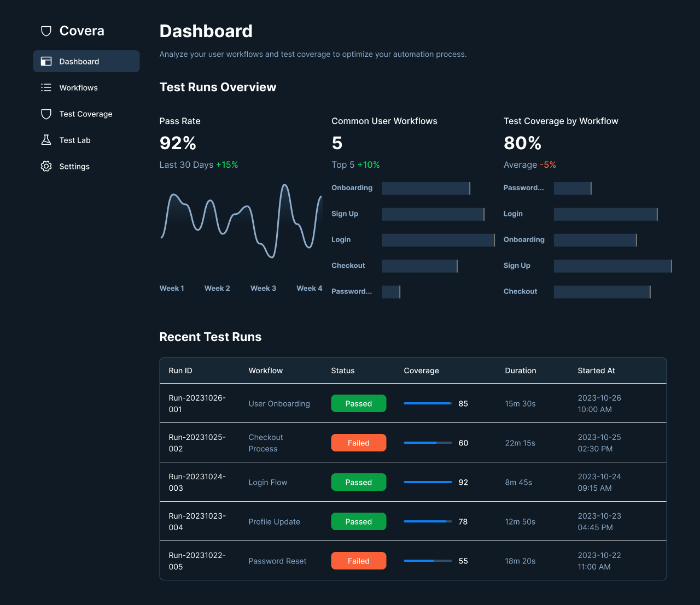Click the Settings gear icon
The width and height of the screenshot is (700, 605).
[x=46, y=167]
